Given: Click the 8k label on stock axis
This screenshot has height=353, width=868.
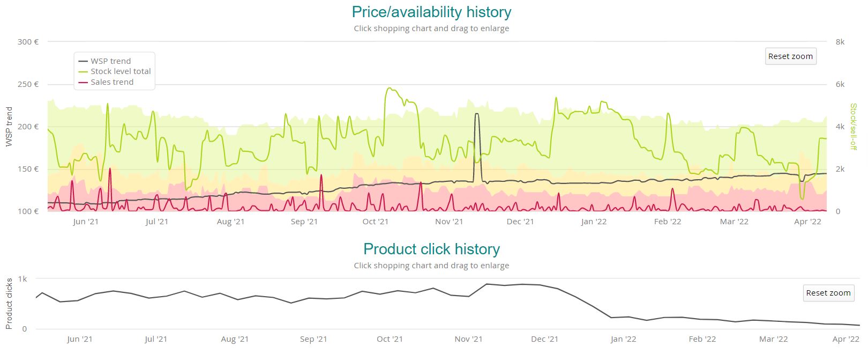Looking at the screenshot, I should [x=840, y=42].
